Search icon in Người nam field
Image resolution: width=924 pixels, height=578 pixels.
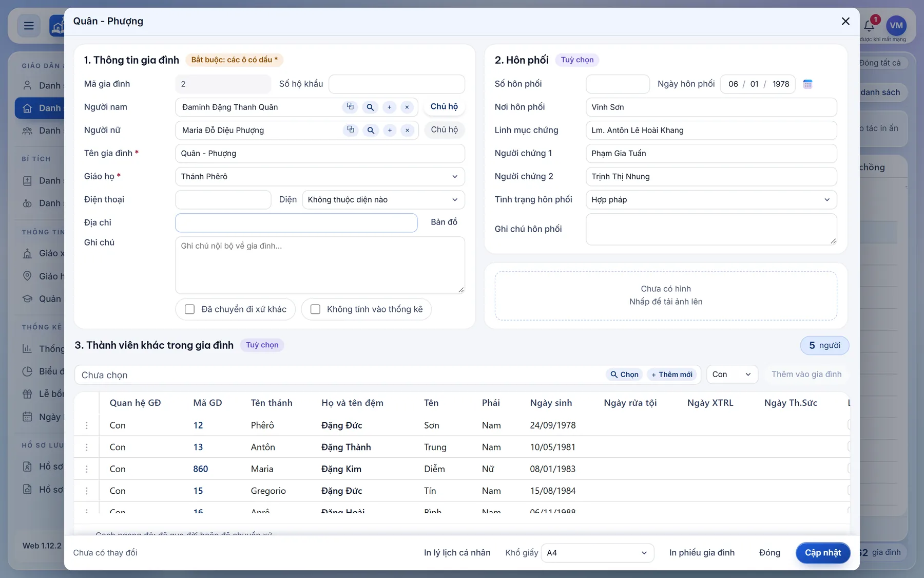[x=370, y=107]
